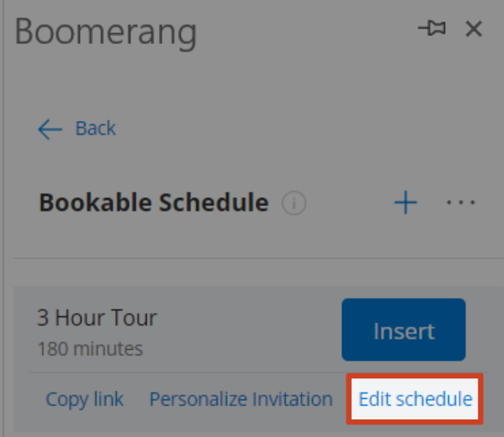Close the Boomerang side panel

(x=474, y=29)
